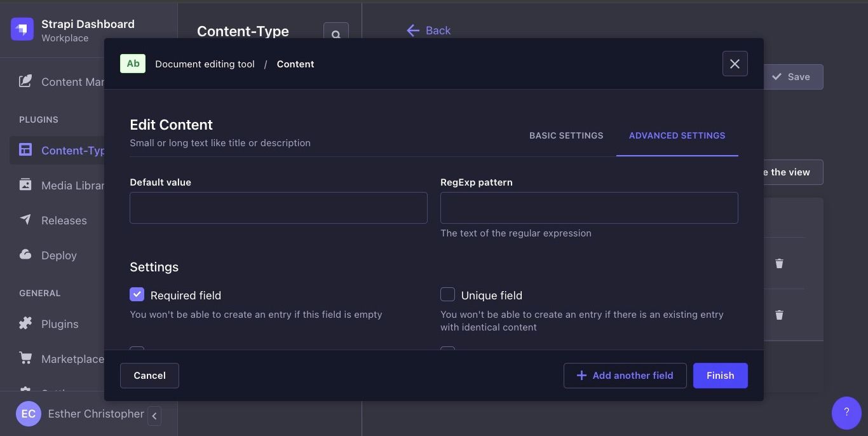Image resolution: width=868 pixels, height=436 pixels.
Task: Open Content Manager icon in sidebar
Action: coord(25,81)
